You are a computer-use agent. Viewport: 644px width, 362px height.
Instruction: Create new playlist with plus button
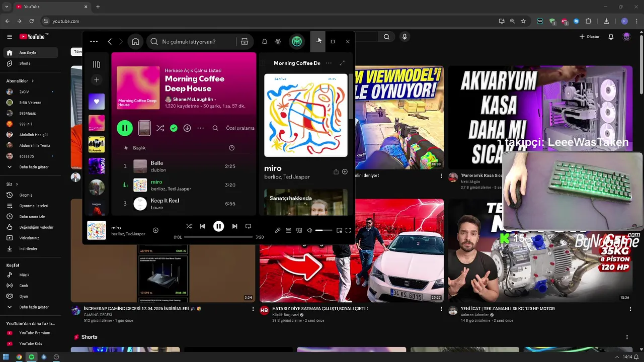coord(97,80)
